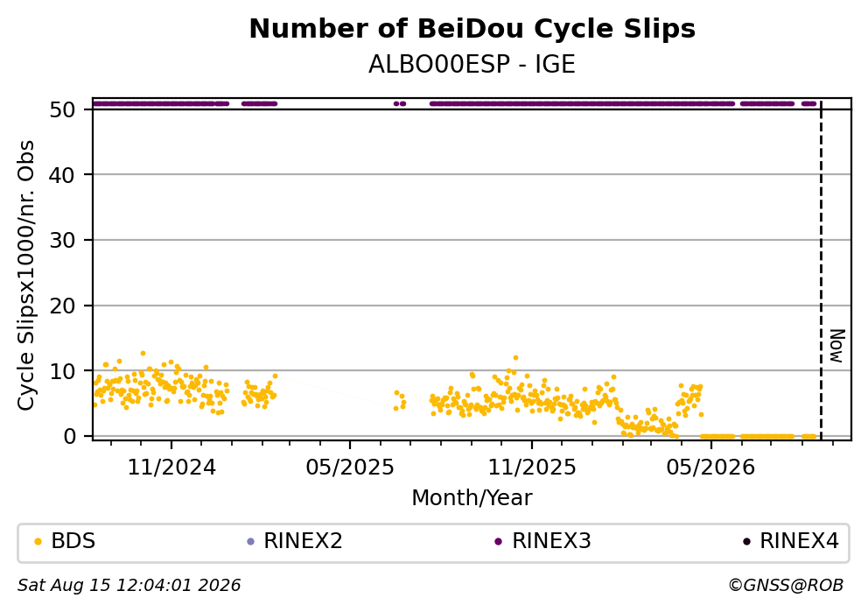Click the RINEX4 dark legend marker

(746, 542)
